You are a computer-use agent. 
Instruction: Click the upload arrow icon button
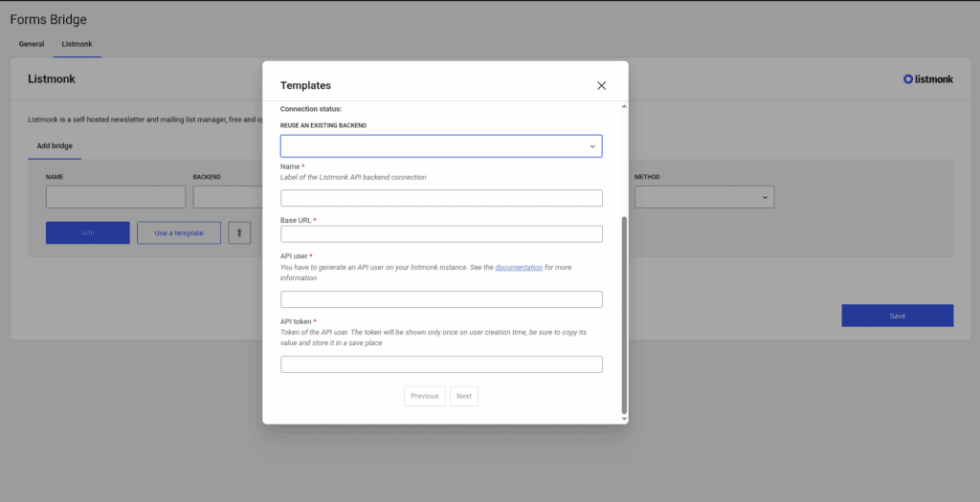239,233
